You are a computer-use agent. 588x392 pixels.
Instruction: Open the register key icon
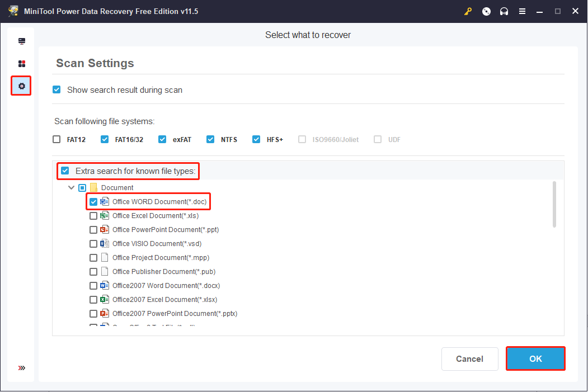[468, 12]
